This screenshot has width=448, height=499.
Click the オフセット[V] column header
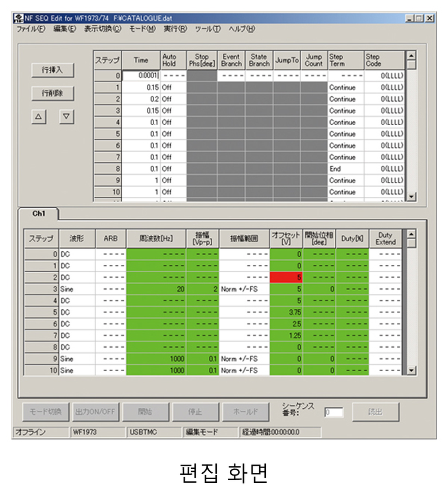pyautogui.click(x=286, y=239)
